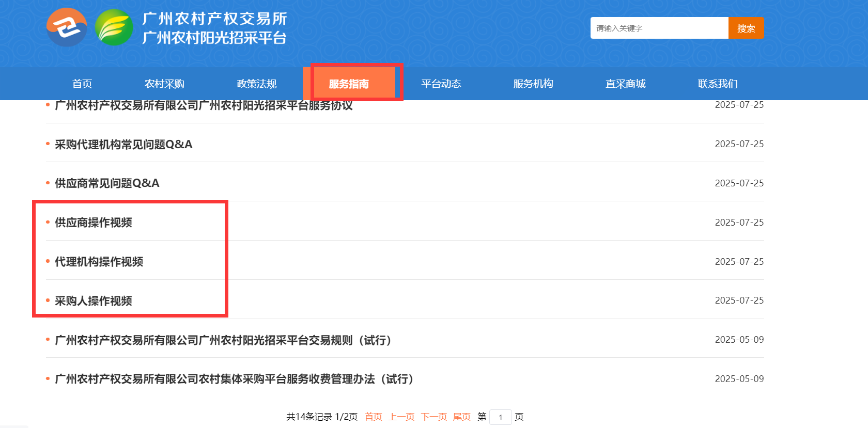This screenshot has height=428, width=868.
Task: Open the 供应商操作视频 link
Action: click(x=94, y=223)
